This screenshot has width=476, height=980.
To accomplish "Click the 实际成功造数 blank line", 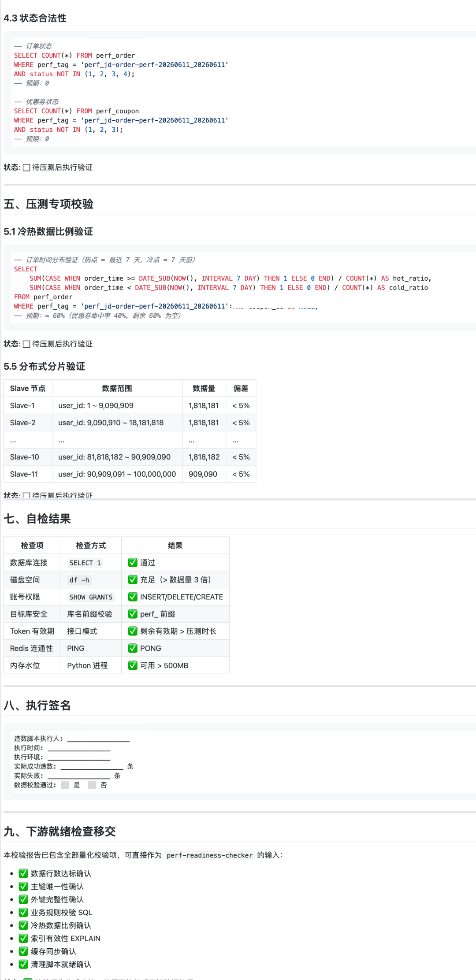I will click(92, 766).
